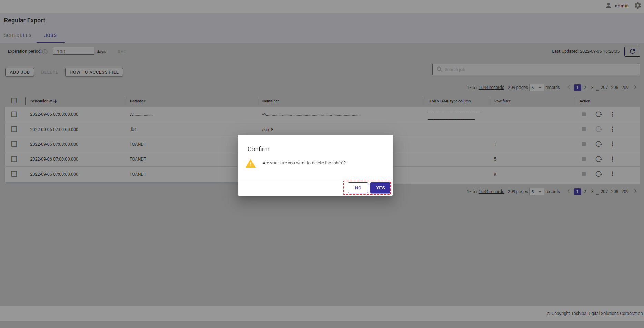Toggle the select-all checkbox in table header
644x328 pixels.
(x=14, y=101)
